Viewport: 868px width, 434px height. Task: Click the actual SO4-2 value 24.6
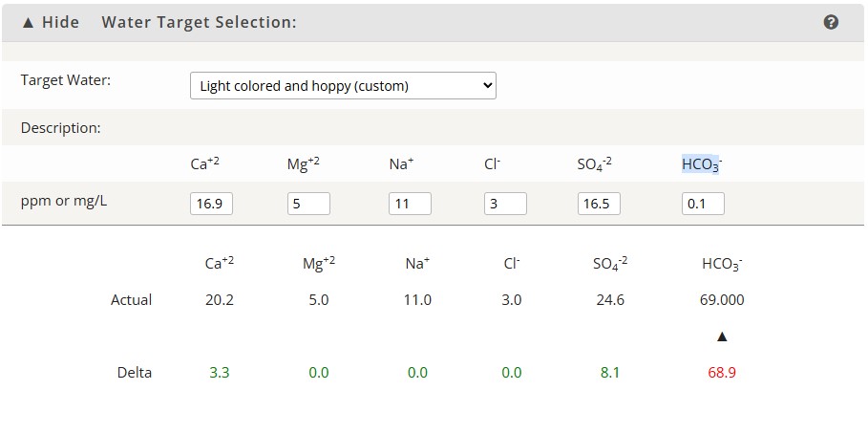pyautogui.click(x=610, y=300)
